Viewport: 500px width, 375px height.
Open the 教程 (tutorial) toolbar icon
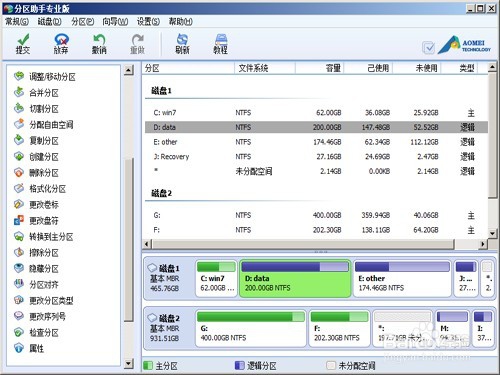[x=220, y=44]
